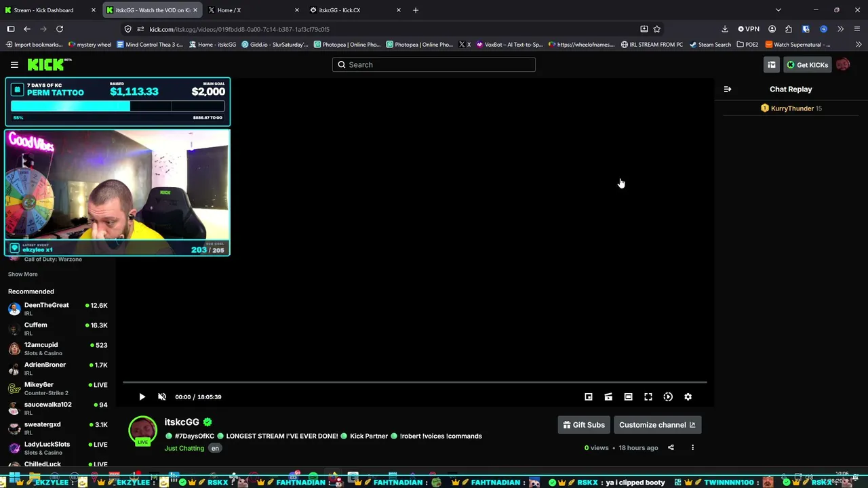
Task: Open the video more options menu
Action: 692,448
